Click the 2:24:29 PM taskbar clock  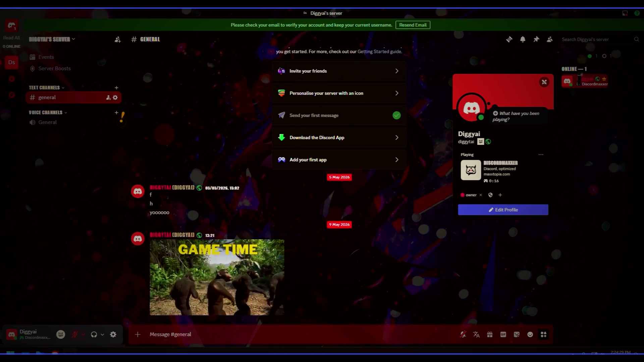621,352
